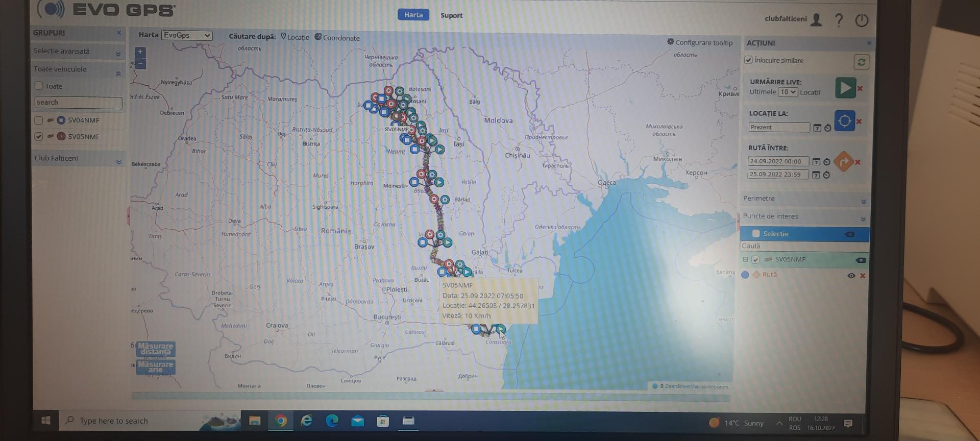Click the green refresh icon in Acțiuni
Viewport: 980px width, 441px height.
pyautogui.click(x=861, y=62)
